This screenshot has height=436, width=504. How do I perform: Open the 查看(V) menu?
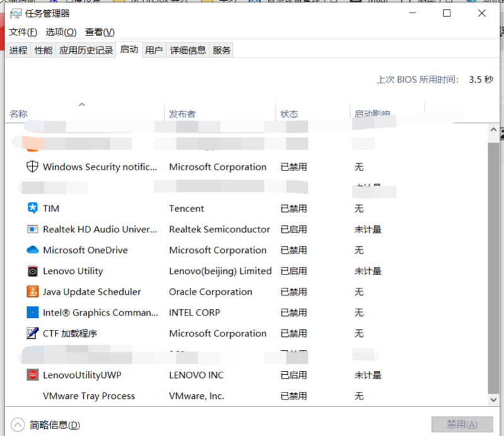point(100,32)
